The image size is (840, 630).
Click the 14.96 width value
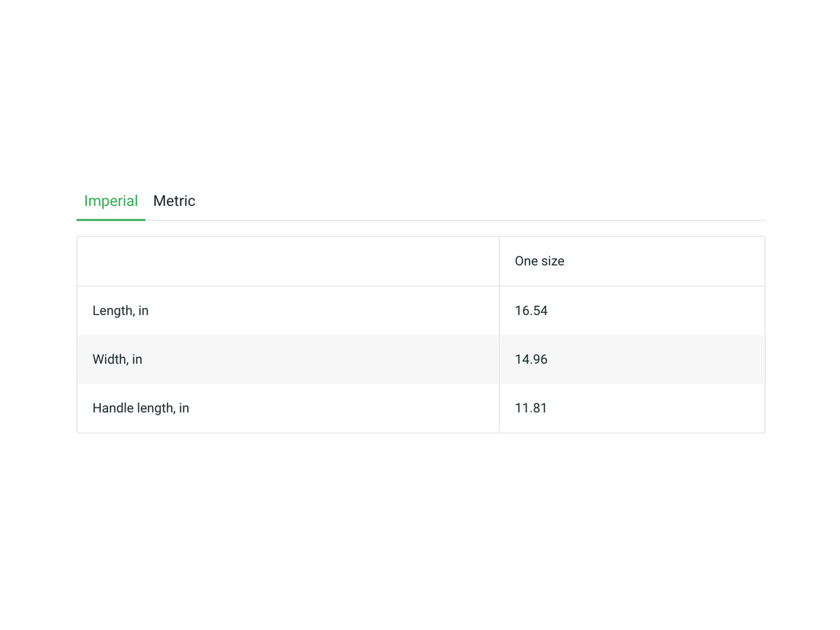531,360
